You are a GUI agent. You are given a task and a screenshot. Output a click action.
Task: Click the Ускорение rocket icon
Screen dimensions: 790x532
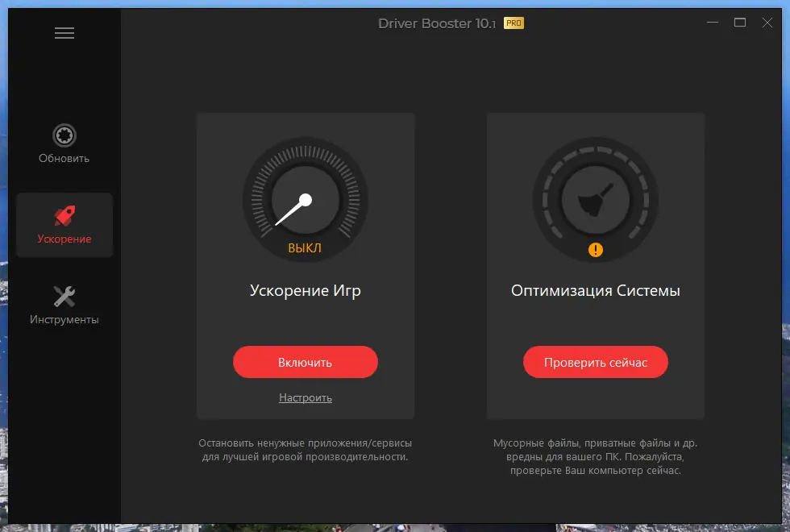pos(64,216)
